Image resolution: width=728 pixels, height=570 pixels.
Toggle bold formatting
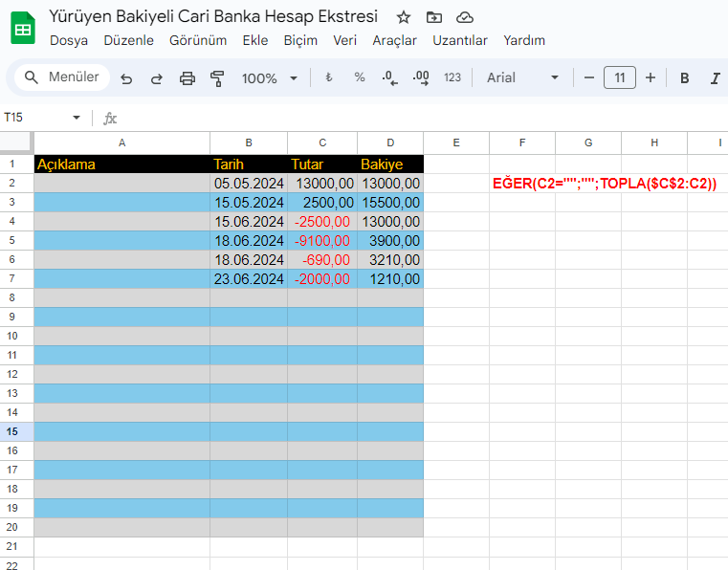tap(685, 78)
